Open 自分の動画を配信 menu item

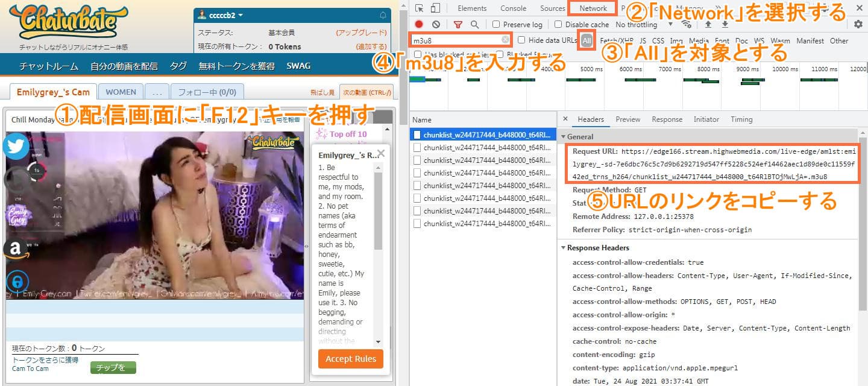click(124, 66)
